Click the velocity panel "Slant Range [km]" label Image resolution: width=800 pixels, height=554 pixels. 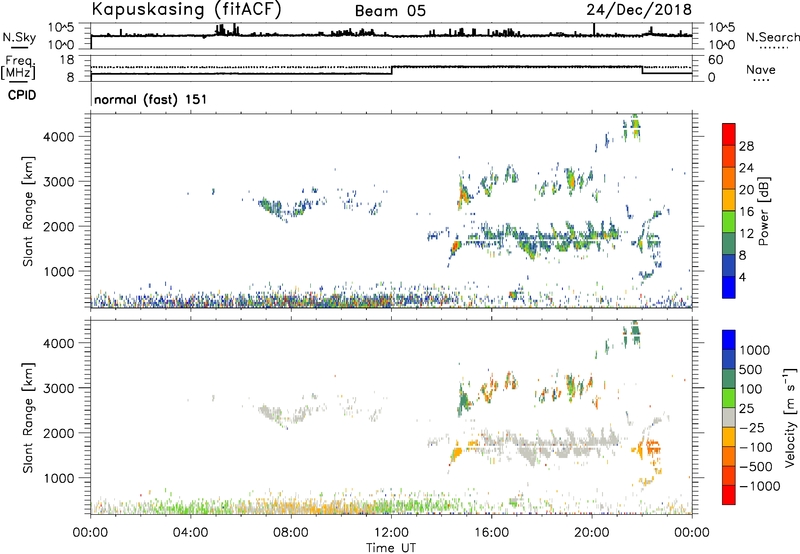28,418
